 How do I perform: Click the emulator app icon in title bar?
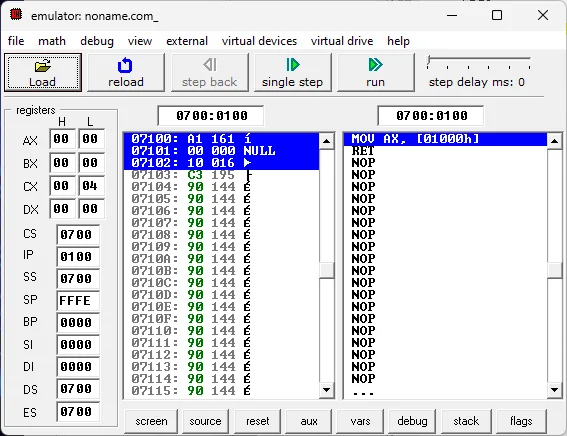(16, 15)
